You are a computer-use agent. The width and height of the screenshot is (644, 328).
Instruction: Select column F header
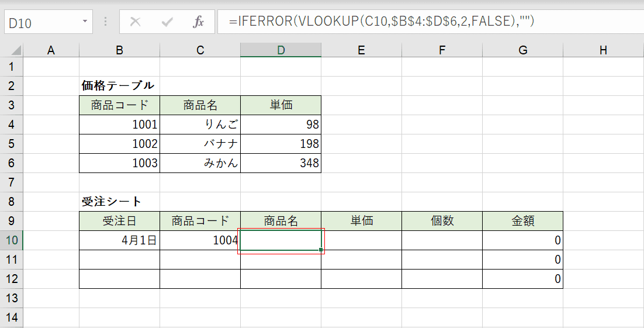[442, 50]
